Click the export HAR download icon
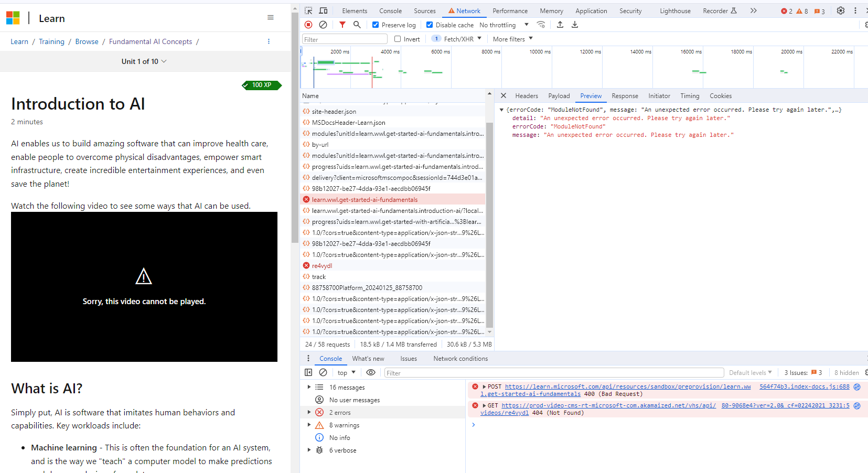 575,25
